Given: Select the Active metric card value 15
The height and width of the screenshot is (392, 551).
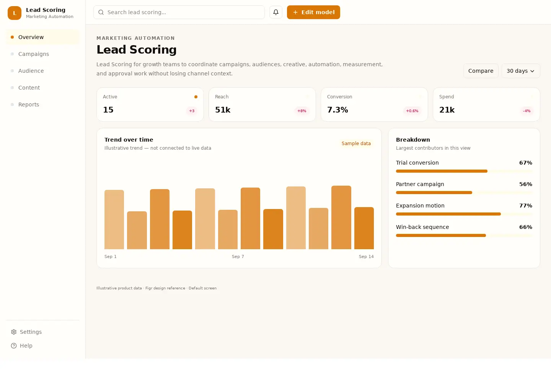Looking at the screenshot, I should click(x=108, y=110).
